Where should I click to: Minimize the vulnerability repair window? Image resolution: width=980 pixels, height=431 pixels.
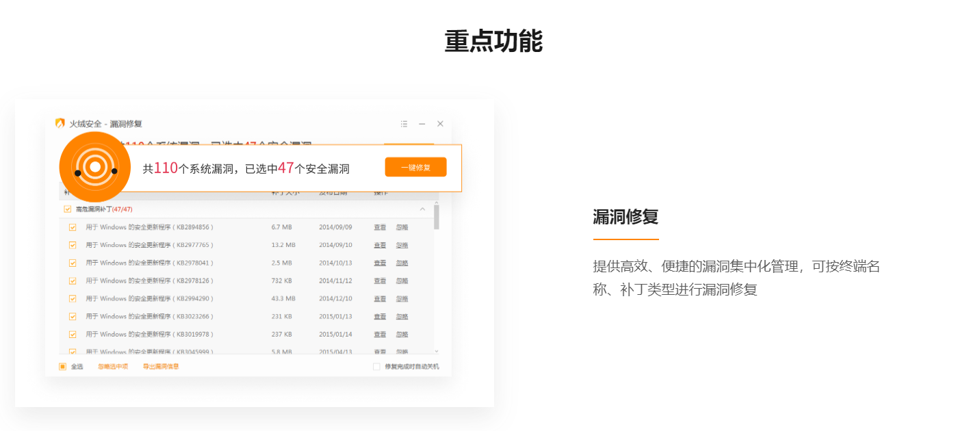422,124
